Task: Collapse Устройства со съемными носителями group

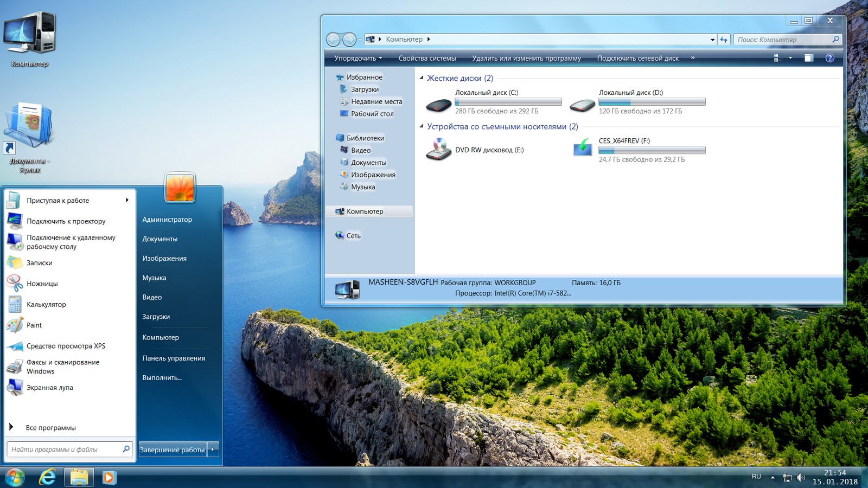Action: 422,126
